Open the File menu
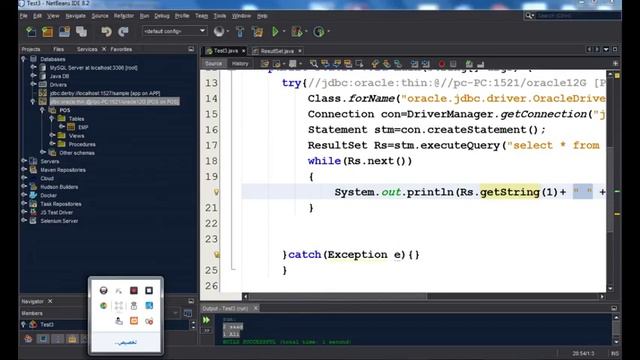The image size is (640, 360). [x=24, y=16]
